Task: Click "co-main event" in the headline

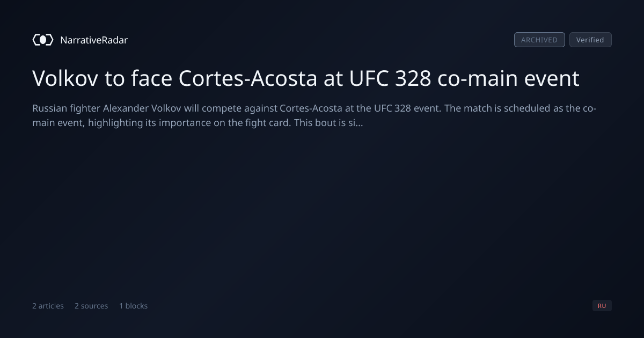Action: (x=509, y=78)
